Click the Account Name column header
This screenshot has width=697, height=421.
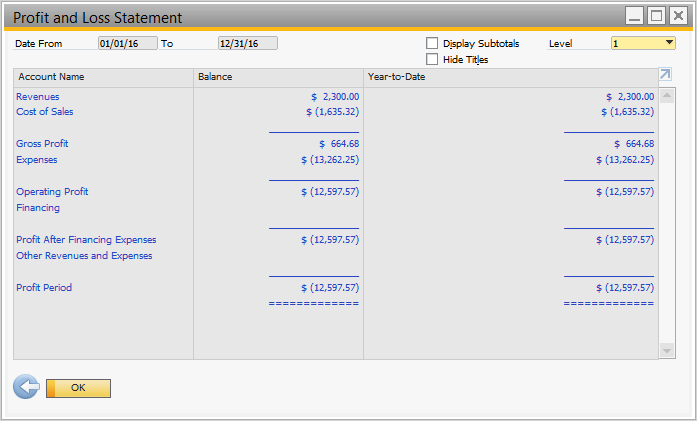(51, 77)
